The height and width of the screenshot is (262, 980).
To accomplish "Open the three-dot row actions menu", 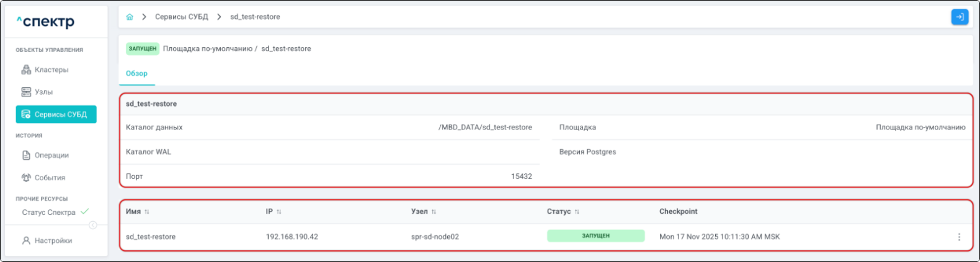I will pyautogui.click(x=959, y=237).
